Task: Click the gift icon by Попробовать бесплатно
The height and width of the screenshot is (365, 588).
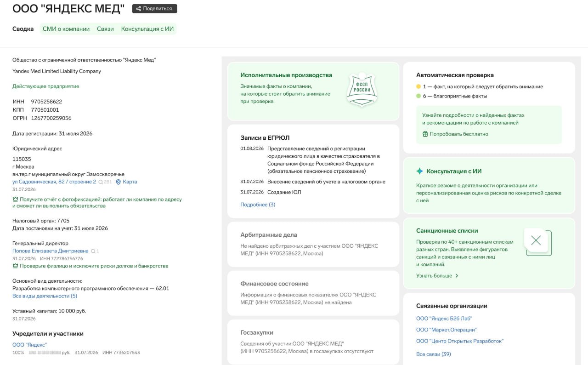Action: (x=425, y=134)
